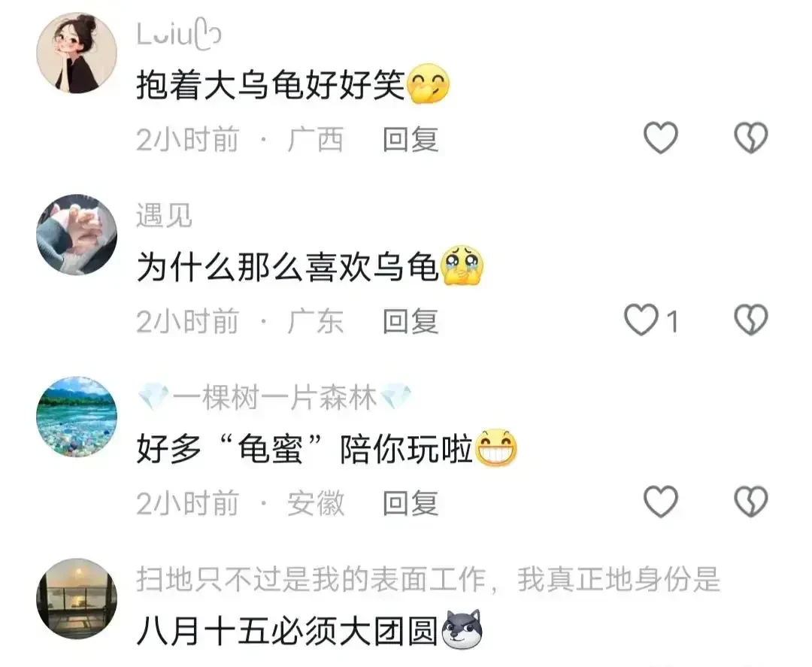Viewport: 812px width, 667px height.
Task: Like the comment by Luiu
Action: click(660, 138)
